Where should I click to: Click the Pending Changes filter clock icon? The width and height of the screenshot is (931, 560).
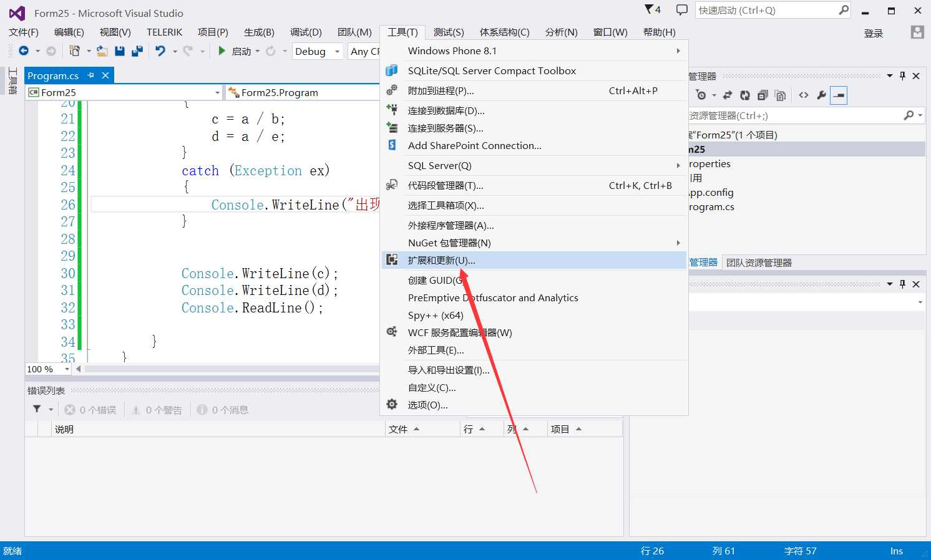pyautogui.click(x=701, y=95)
